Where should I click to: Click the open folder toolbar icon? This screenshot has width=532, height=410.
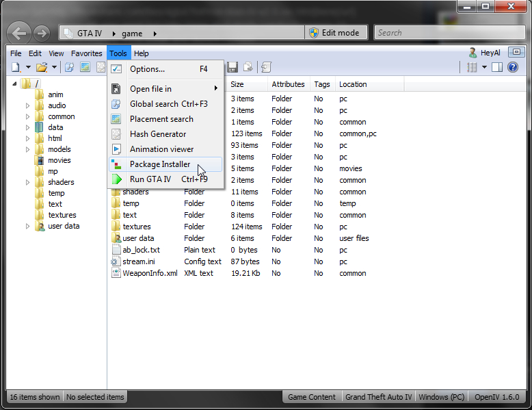coord(42,67)
